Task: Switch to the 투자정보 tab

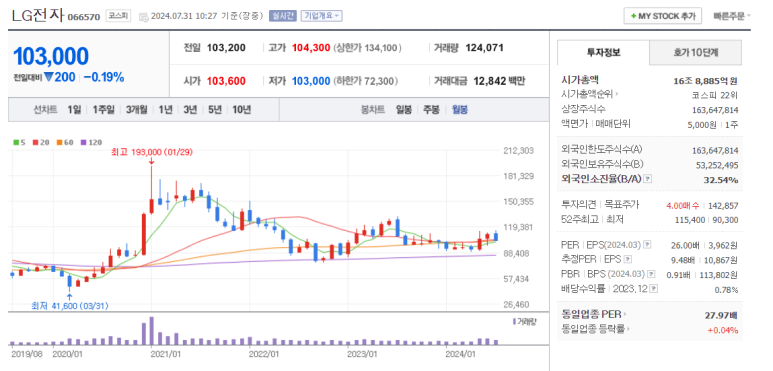Action: [603, 52]
